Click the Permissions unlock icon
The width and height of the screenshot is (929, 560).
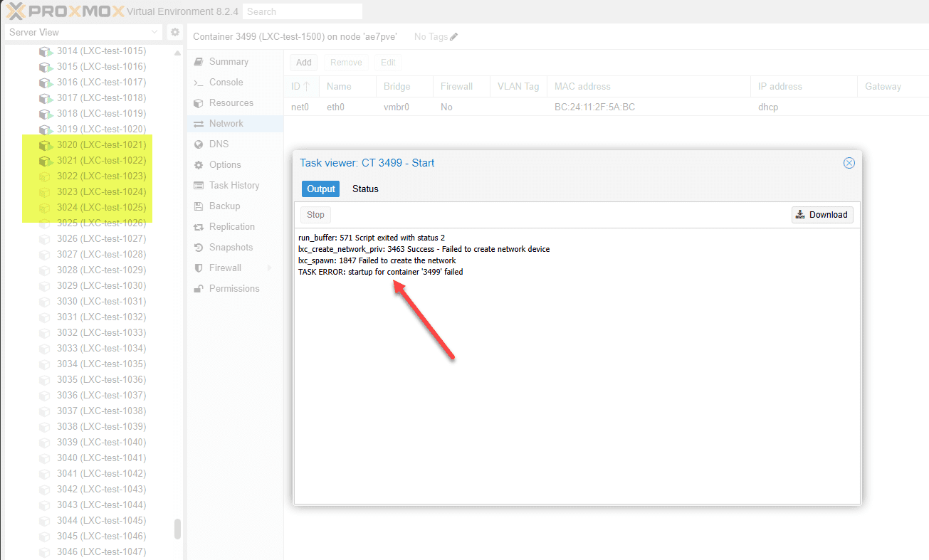pos(199,289)
